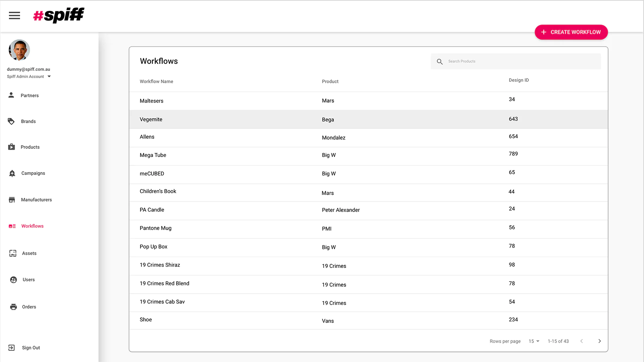The image size is (644, 362).
Task: Click the Partners person icon
Action: pyautogui.click(x=11, y=95)
